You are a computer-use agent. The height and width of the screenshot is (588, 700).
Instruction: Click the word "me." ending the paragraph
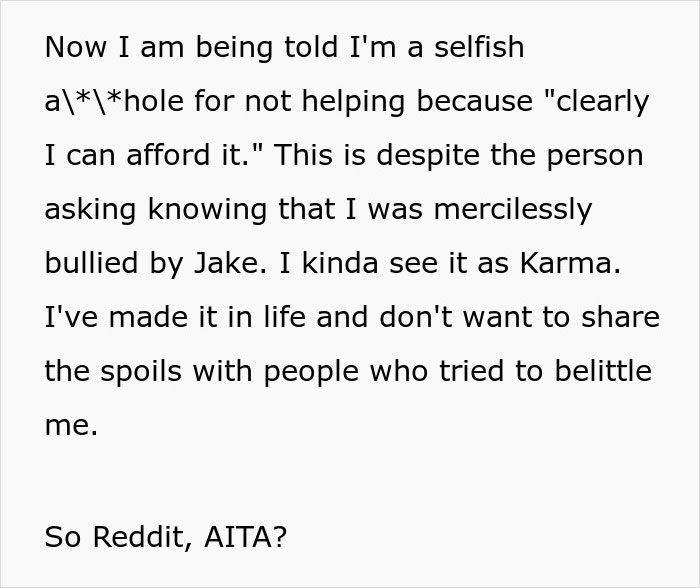[71, 425]
